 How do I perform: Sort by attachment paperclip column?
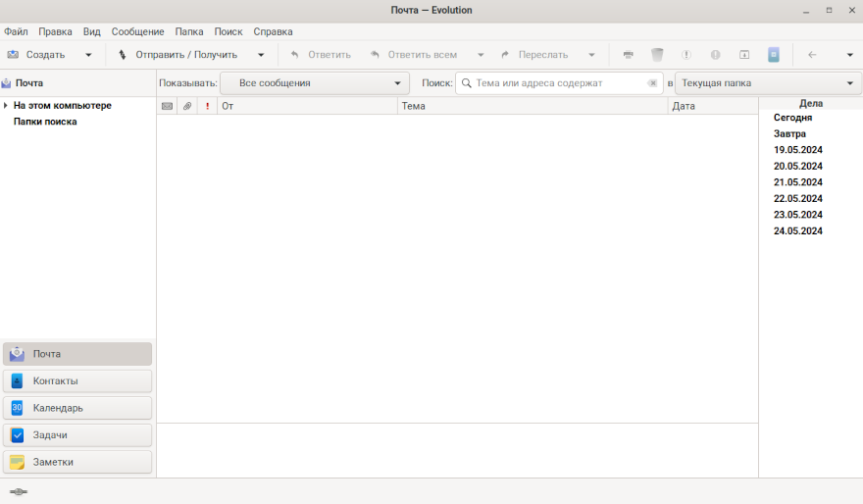point(187,106)
